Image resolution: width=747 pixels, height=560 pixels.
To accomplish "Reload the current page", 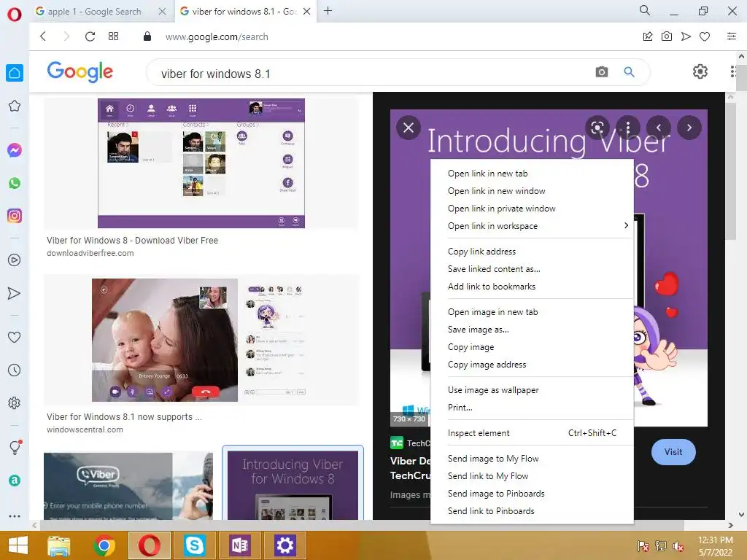I will click(x=90, y=36).
